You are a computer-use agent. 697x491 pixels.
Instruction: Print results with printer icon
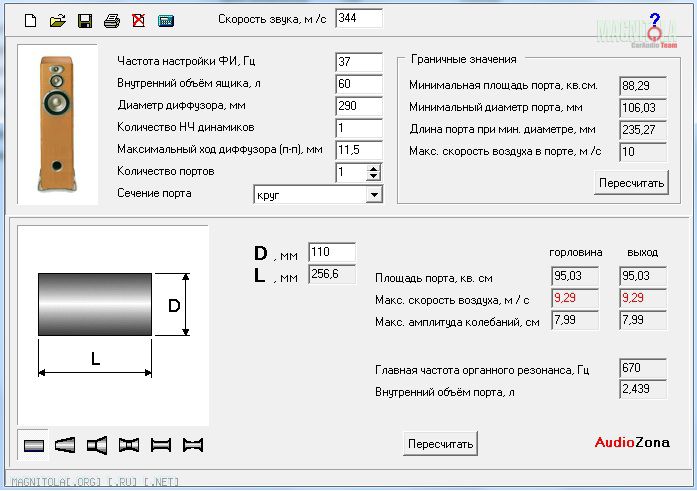112,20
